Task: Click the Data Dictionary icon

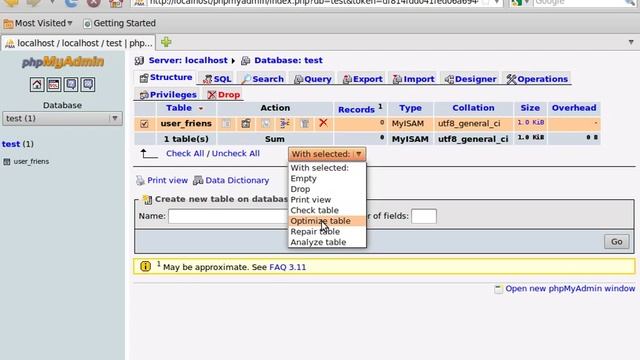Action: 198,180
